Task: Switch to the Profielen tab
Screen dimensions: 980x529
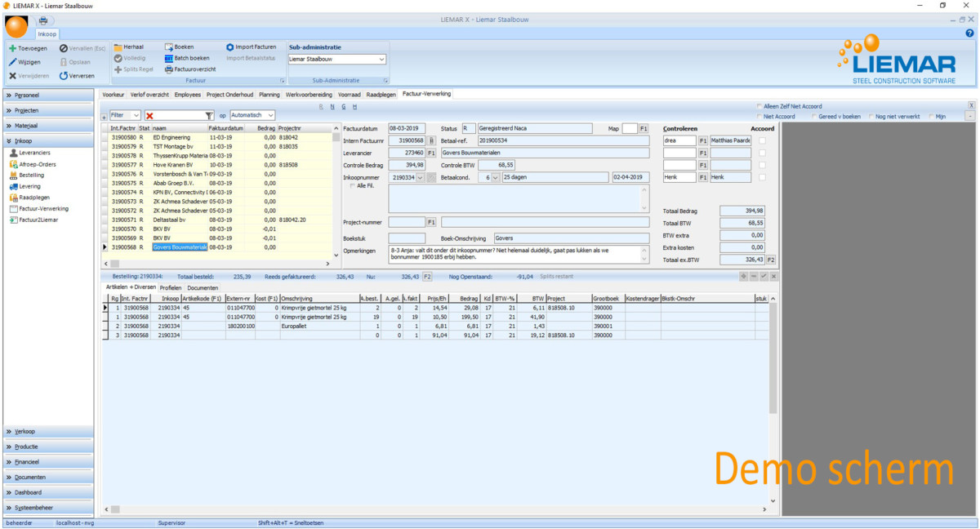Action: click(x=171, y=288)
